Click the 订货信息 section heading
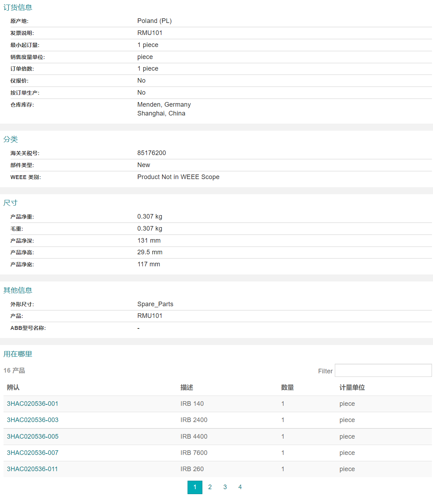The width and height of the screenshot is (433, 504). point(18,7)
